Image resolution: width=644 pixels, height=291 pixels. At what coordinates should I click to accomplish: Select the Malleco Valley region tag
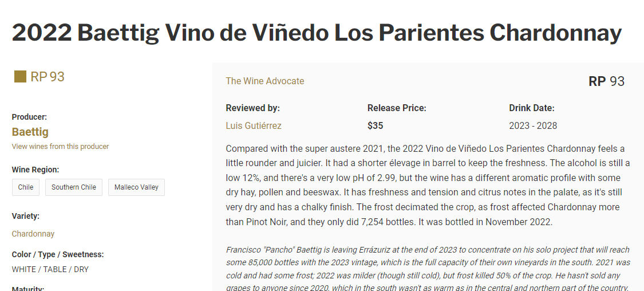tap(136, 187)
